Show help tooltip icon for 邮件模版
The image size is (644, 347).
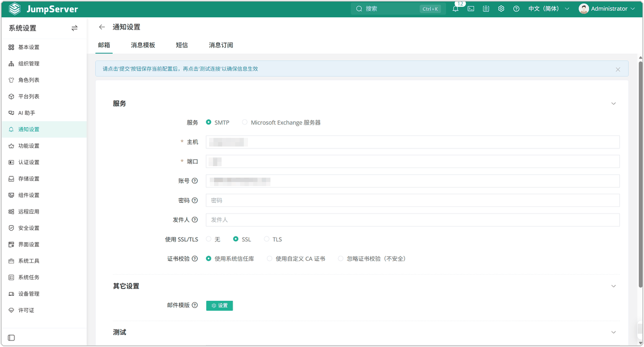tap(195, 306)
